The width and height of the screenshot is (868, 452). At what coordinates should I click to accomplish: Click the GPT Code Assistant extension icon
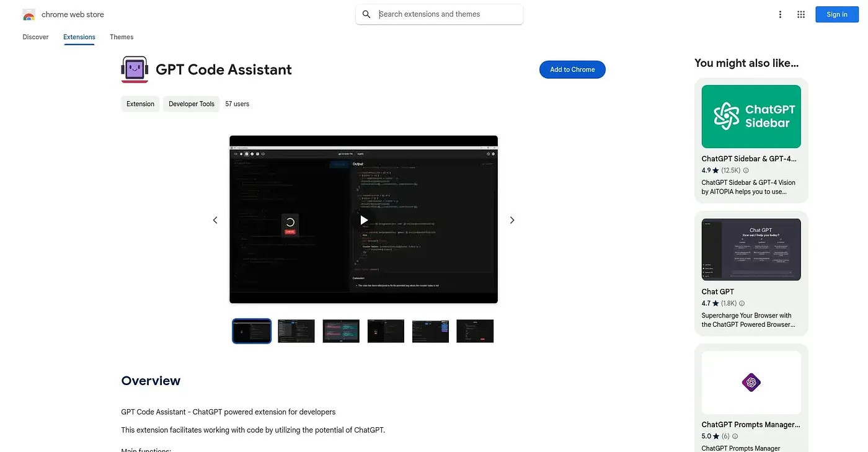tap(135, 69)
